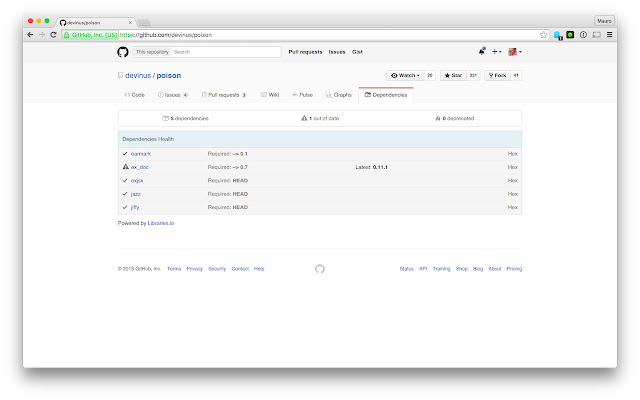The image size is (640, 400).
Task: Click the 5 dependencies summary
Action: [x=186, y=118]
